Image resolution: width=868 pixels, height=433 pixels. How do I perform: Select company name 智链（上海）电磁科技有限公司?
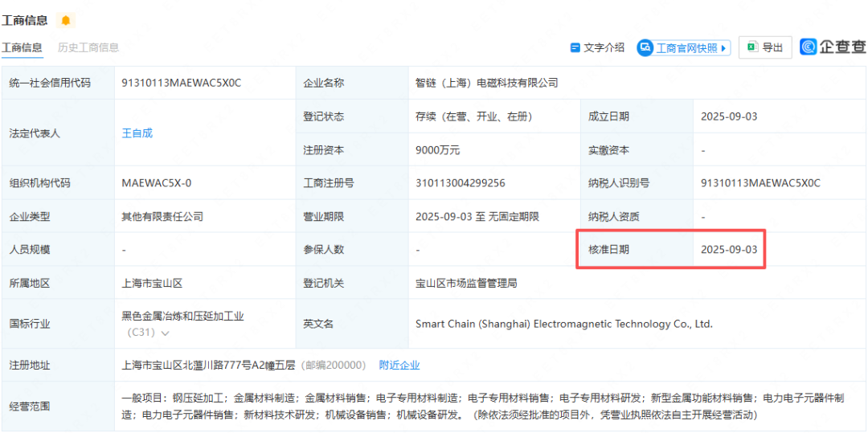pos(486,83)
